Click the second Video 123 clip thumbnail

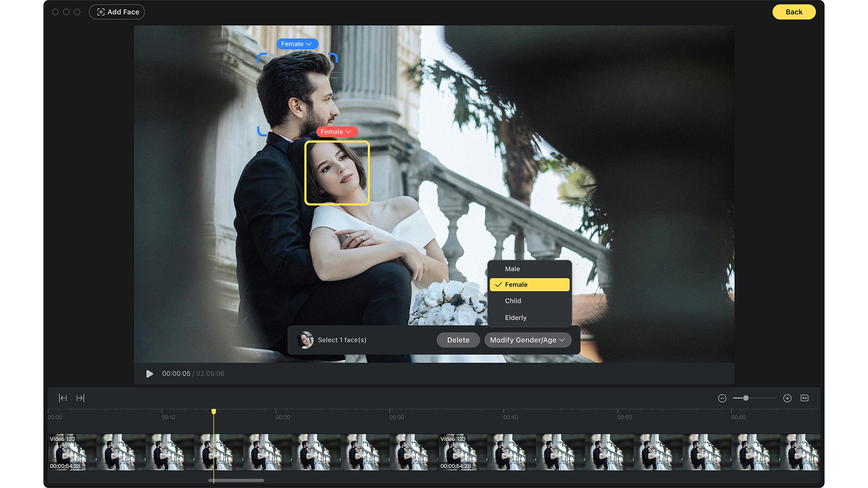click(x=462, y=452)
